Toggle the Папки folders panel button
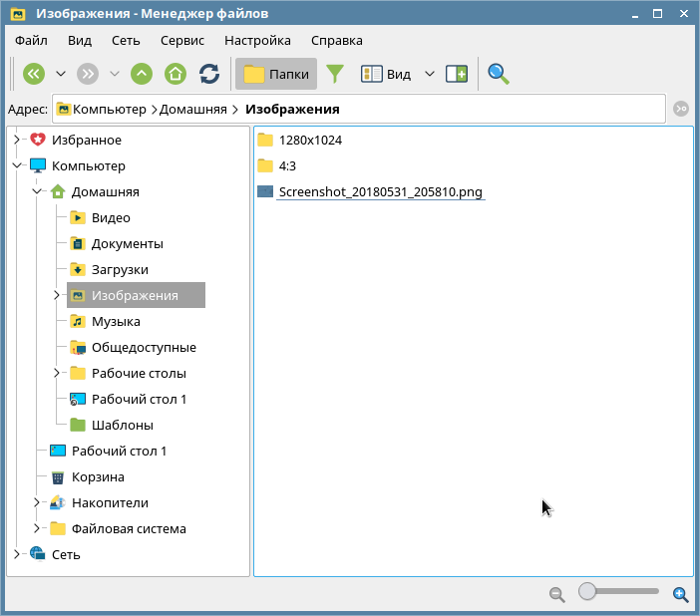The image size is (700, 616). click(276, 74)
